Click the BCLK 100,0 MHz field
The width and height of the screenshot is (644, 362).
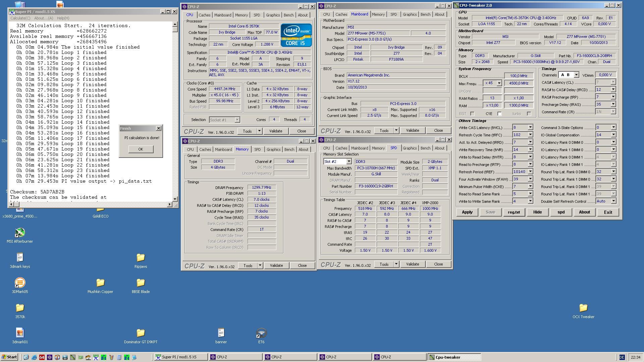click(x=519, y=76)
